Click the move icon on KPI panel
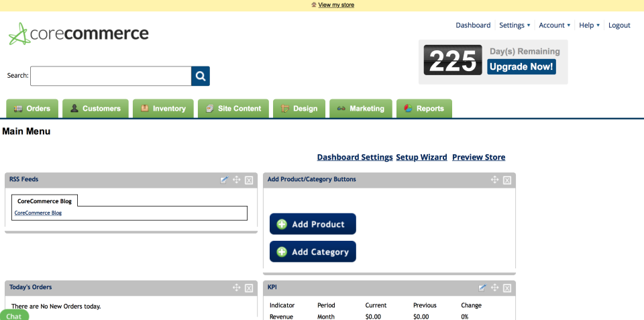Screen dimensions: 644x320 (x=494, y=288)
